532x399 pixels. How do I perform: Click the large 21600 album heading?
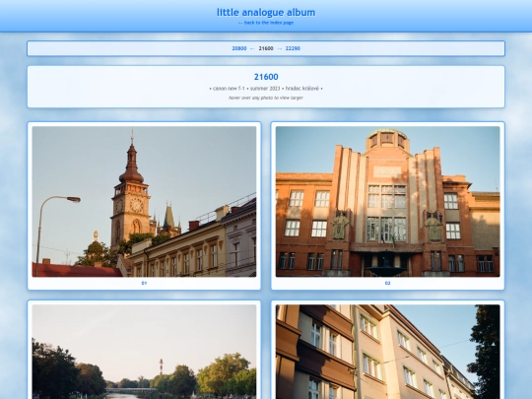point(266,77)
